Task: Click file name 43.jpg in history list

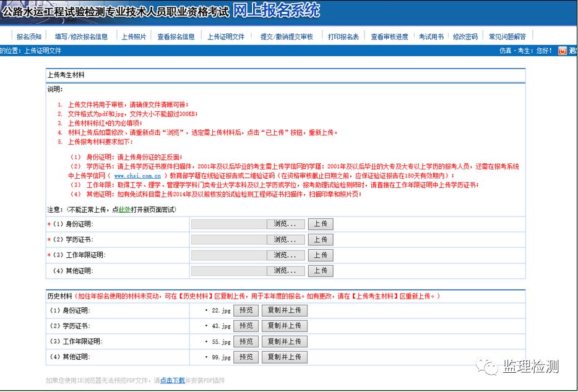Action: point(221,326)
